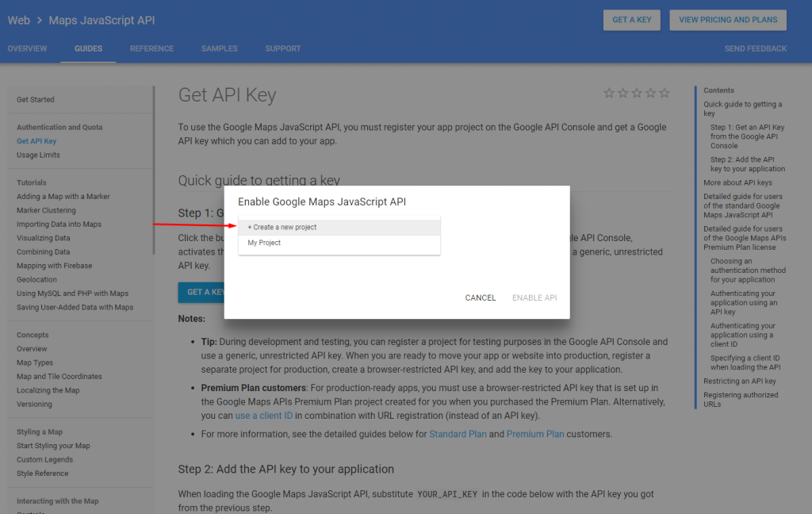
Task: Click the SEND FEEDBACK link
Action: (755, 48)
